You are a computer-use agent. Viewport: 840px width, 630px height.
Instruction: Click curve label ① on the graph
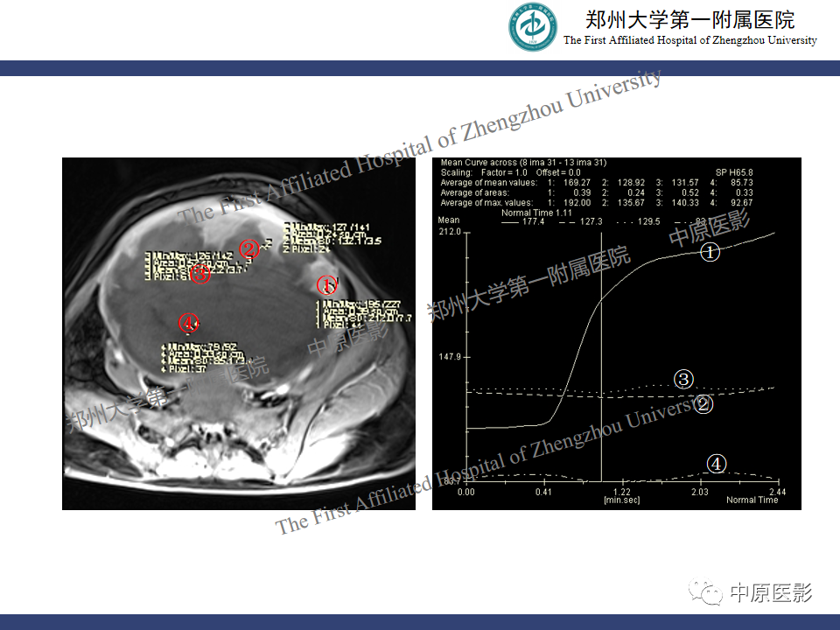point(710,251)
